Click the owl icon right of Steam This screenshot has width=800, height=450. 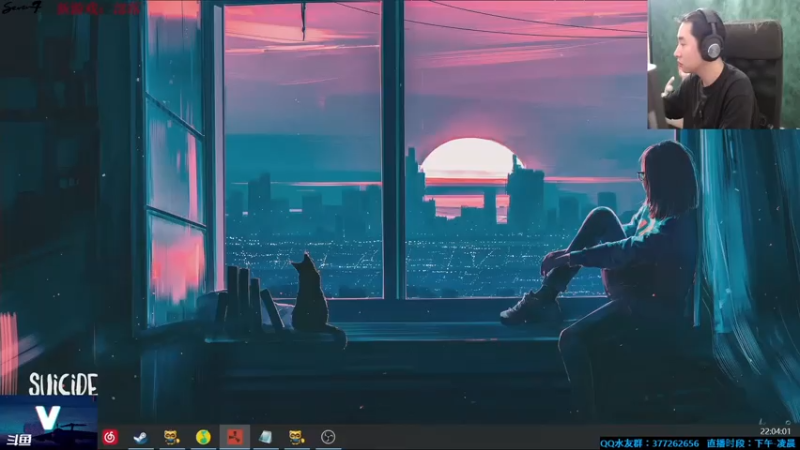[x=171, y=437]
